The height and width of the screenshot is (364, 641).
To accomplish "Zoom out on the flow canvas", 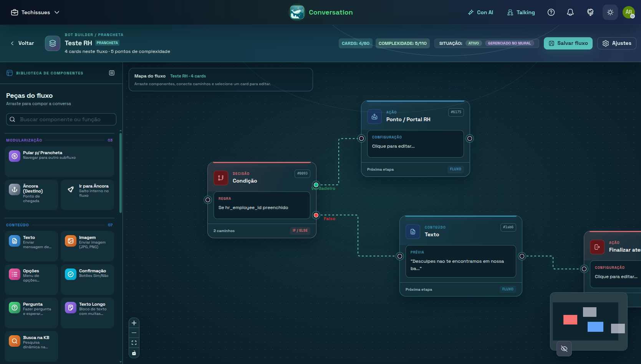I will click(x=134, y=333).
